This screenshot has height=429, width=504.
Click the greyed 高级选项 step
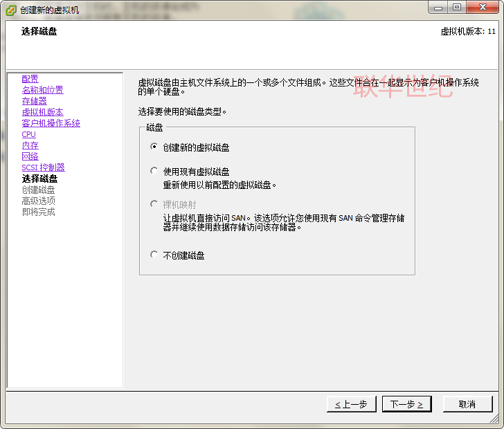pos(38,201)
